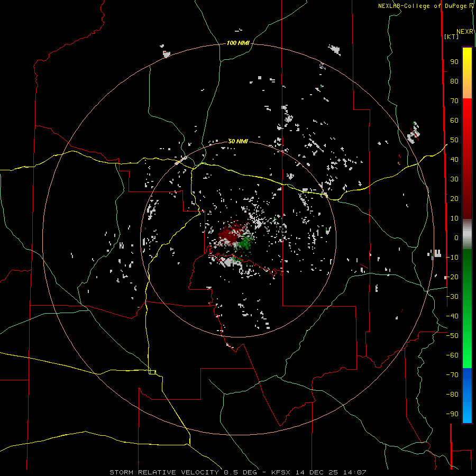This screenshot has width=476, height=476.
Task: Click the green inbound velocity patch near center
Action: coord(244,242)
